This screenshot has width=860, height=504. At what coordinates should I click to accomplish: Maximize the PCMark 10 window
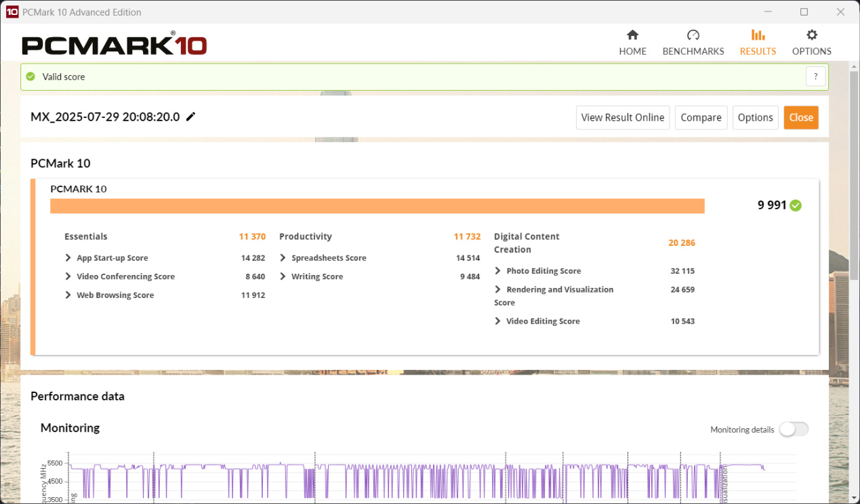(804, 12)
